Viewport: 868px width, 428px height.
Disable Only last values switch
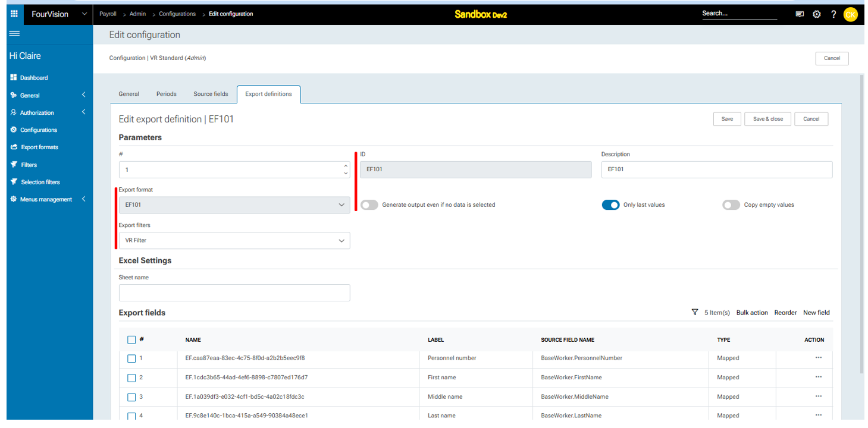pos(610,204)
